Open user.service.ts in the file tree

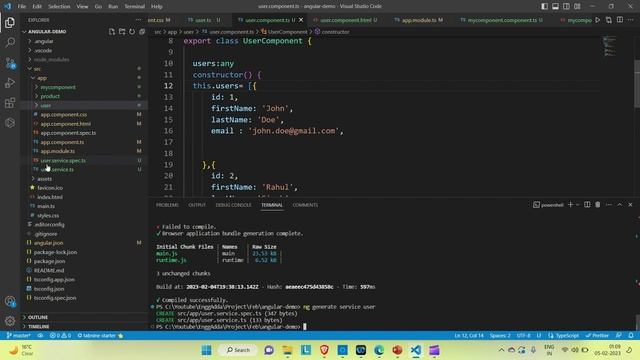[57, 169]
